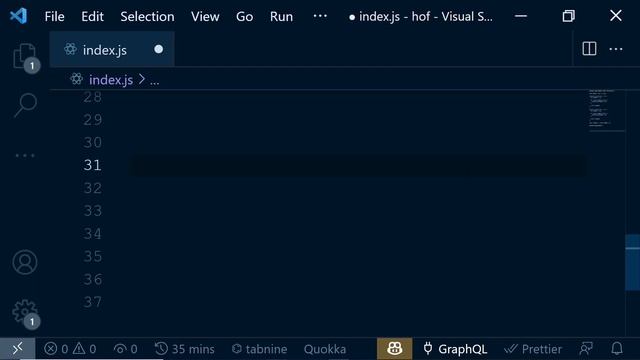Show additional views ellipsis in activity bar
This screenshot has width=640, height=360.
click(25, 156)
